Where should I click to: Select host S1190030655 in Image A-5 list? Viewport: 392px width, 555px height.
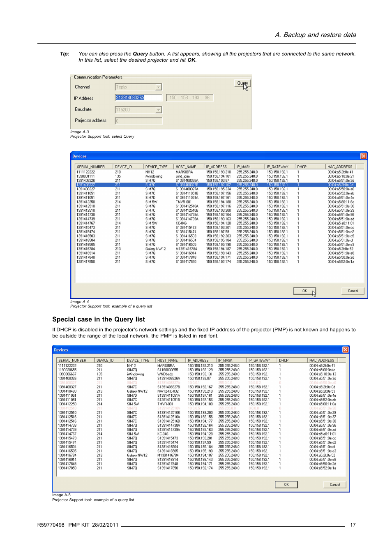(x=168, y=370)
